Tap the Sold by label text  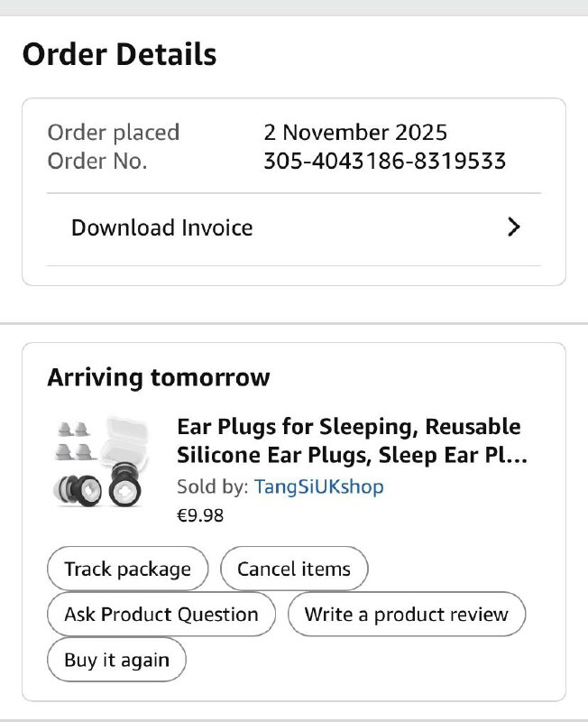click(x=213, y=486)
